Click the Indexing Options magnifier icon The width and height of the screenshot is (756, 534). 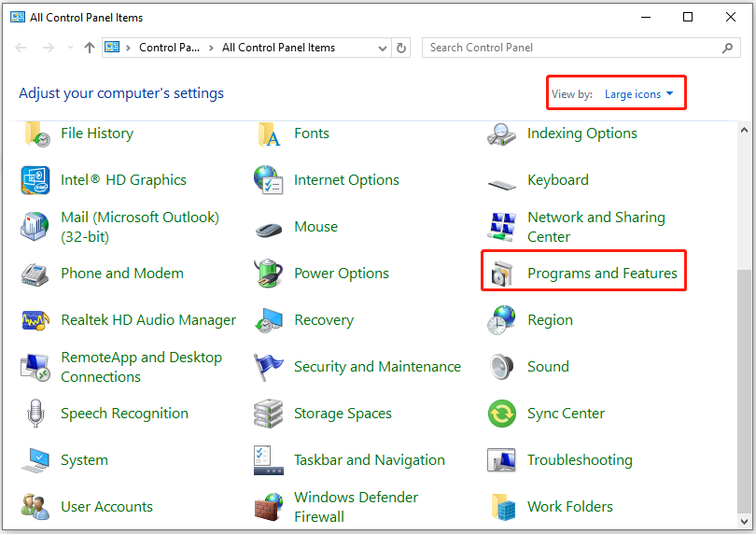point(501,133)
